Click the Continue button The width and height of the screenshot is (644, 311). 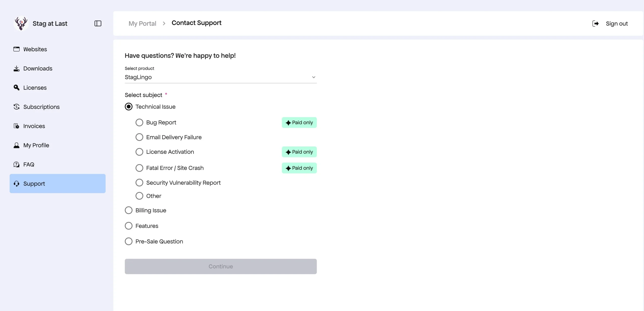point(221,266)
